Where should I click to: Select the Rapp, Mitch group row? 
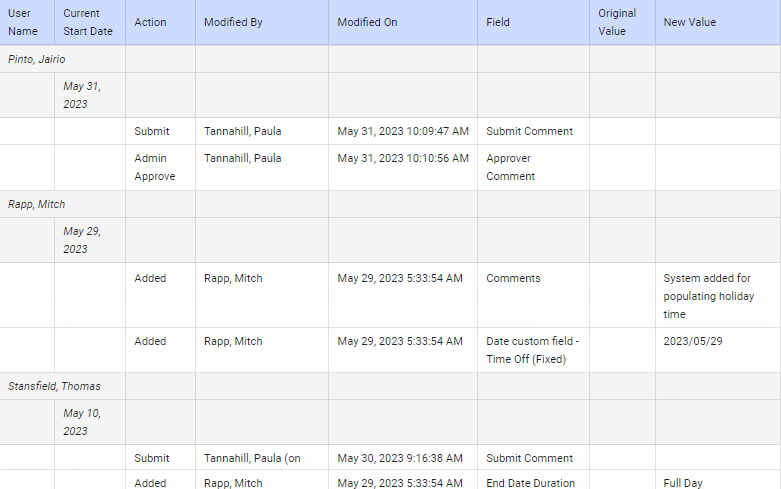tap(36, 204)
